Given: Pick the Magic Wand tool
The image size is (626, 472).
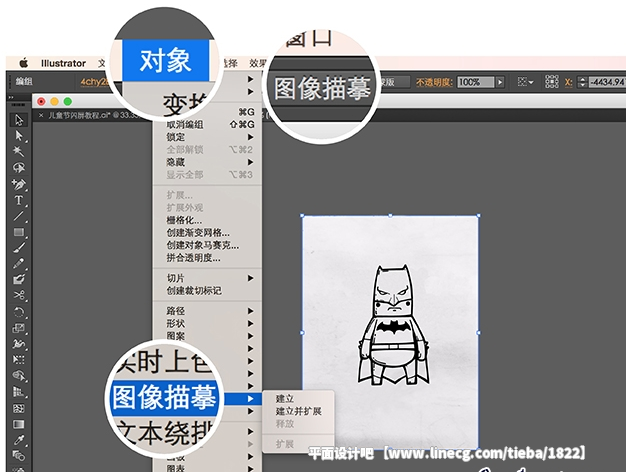Looking at the screenshot, I should (19, 151).
